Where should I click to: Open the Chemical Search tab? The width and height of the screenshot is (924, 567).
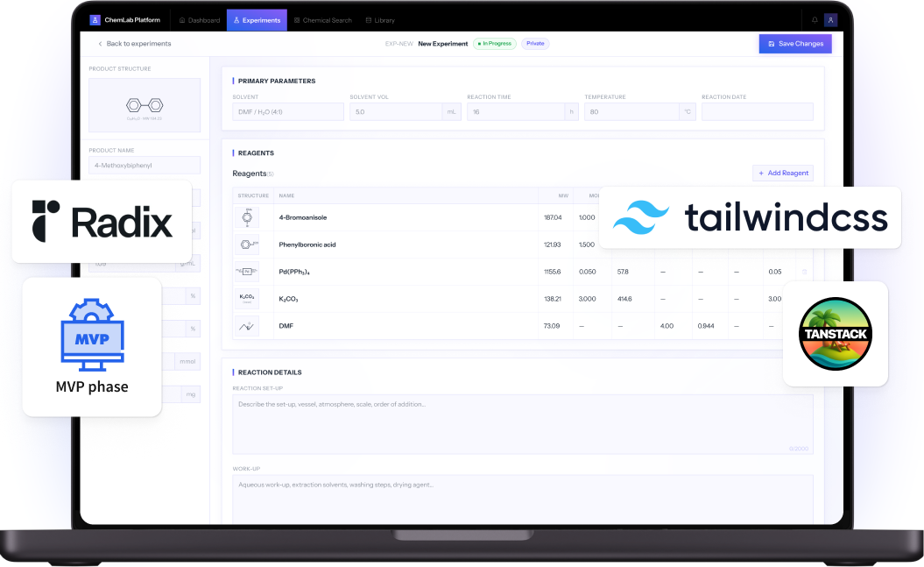pyautogui.click(x=323, y=20)
